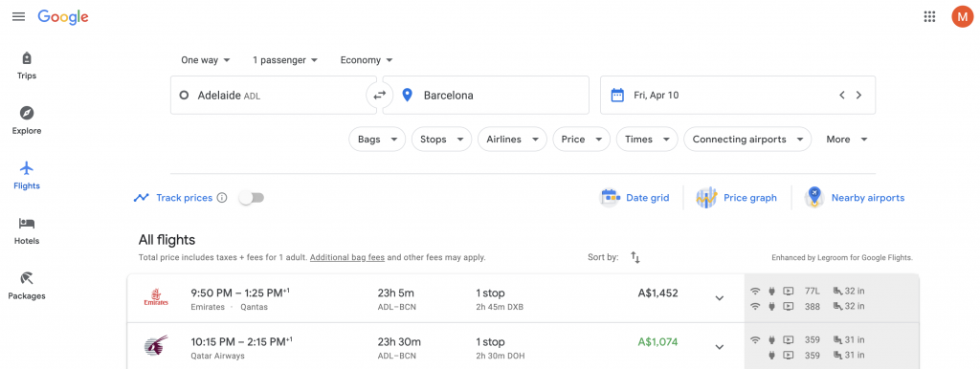This screenshot has width=980, height=369.
Task: Open the Price filter
Action: pyautogui.click(x=581, y=140)
